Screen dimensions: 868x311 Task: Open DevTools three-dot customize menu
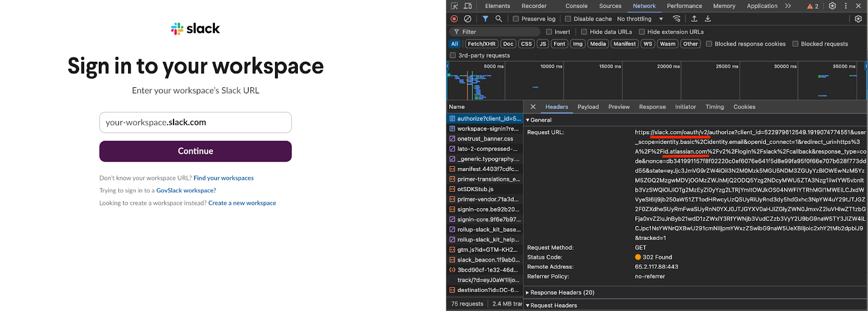click(x=845, y=6)
